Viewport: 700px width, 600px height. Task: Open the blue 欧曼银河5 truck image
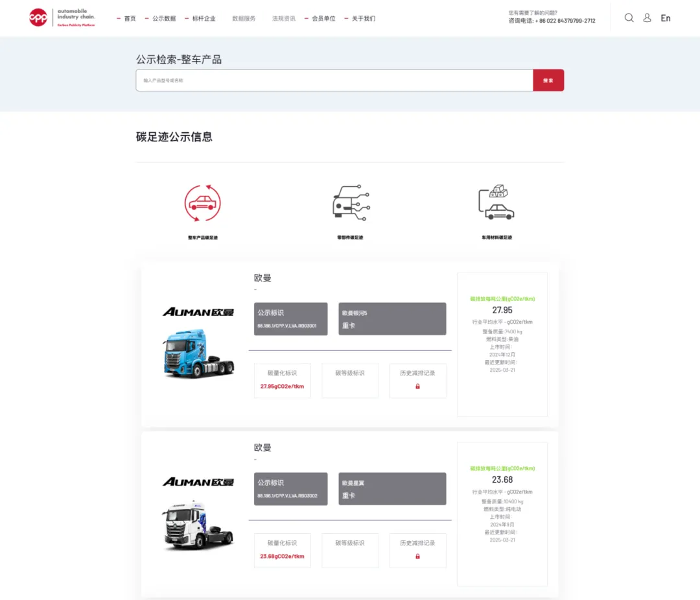199,354
